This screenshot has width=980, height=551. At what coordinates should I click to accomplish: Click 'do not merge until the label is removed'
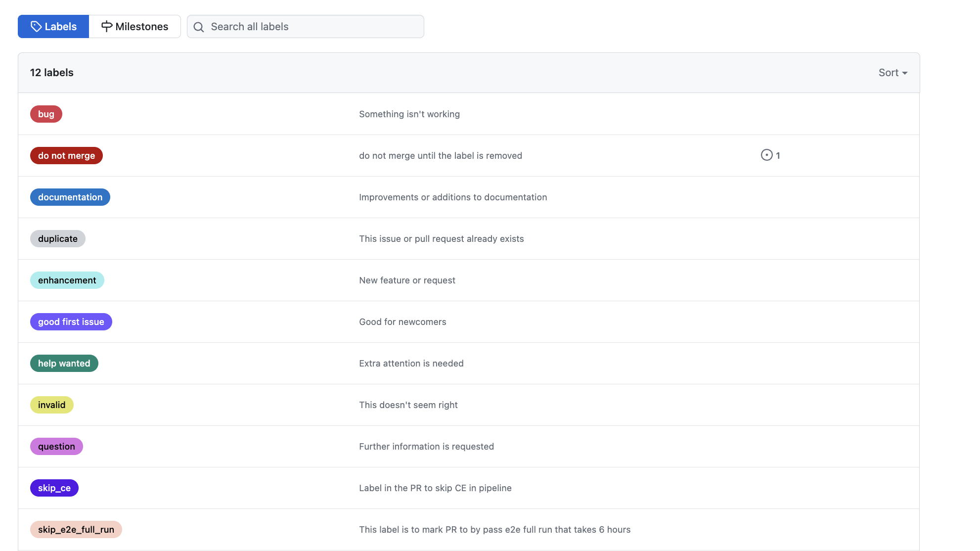[x=441, y=156]
